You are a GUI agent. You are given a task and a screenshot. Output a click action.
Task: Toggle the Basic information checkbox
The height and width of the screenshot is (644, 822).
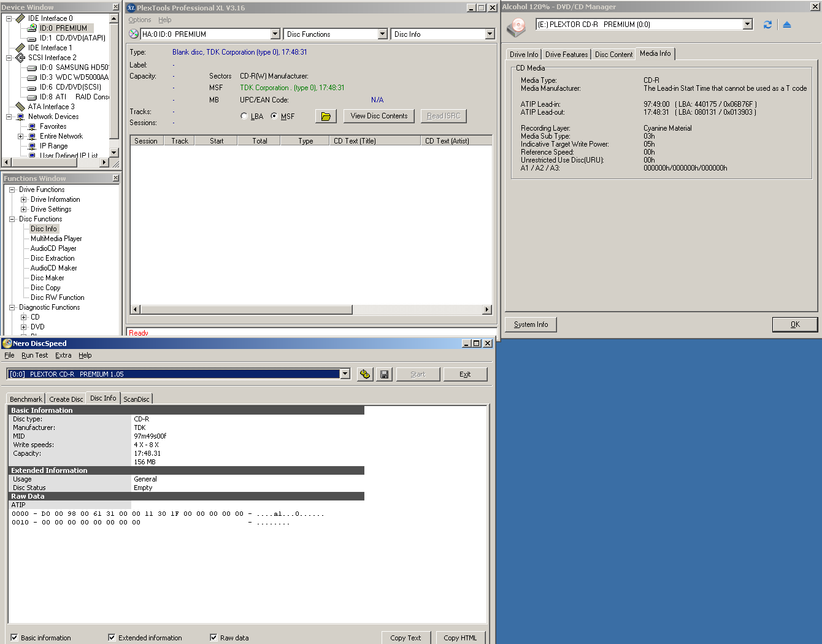click(x=14, y=637)
